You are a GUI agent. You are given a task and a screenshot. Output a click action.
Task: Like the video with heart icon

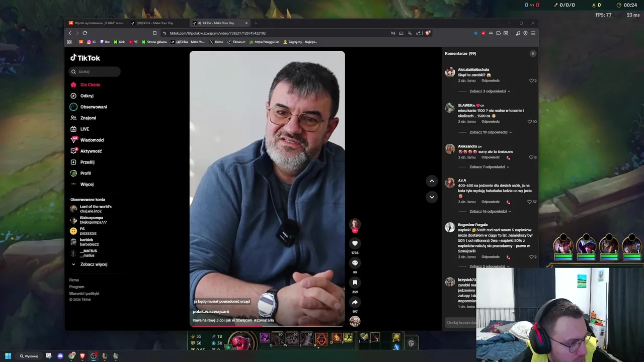(x=355, y=243)
